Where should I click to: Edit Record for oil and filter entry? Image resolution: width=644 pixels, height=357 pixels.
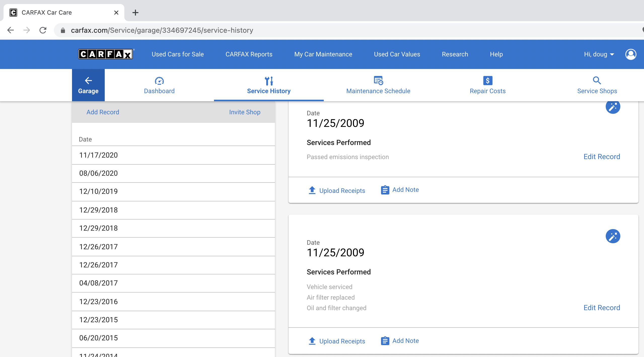[602, 308]
